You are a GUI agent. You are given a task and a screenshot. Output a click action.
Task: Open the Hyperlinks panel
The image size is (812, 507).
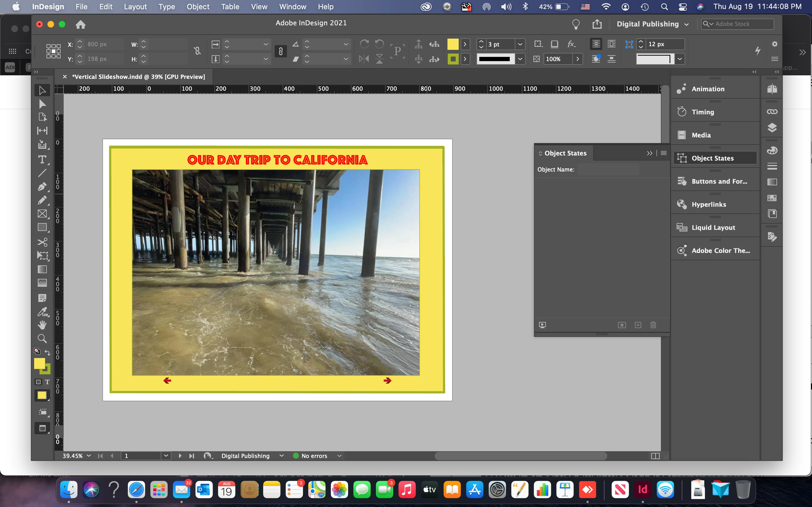pyautogui.click(x=709, y=204)
